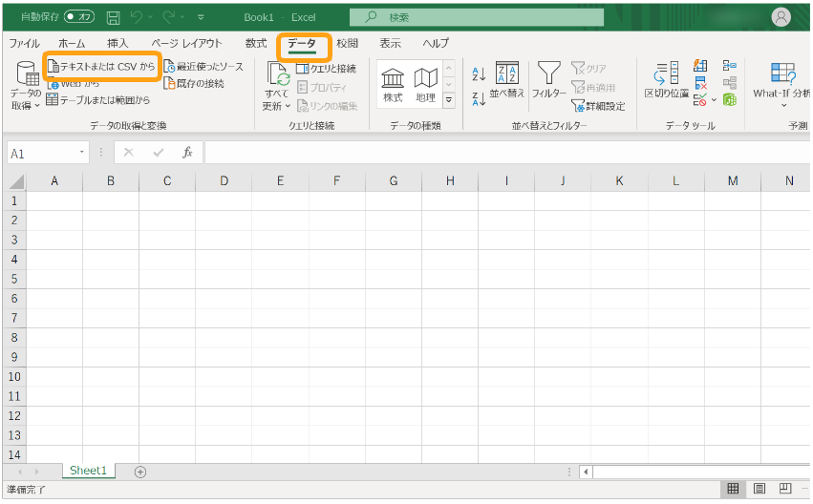Click the すべて更新 refresh icon
Image resolution: width=813 pixels, height=504 pixels.
(278, 73)
